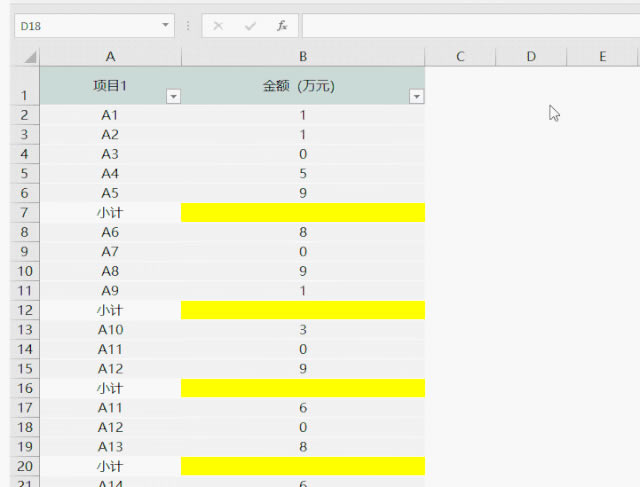This screenshot has width=640, height=487.
Task: Click the 小计 cell in row 12
Action: click(x=110, y=310)
